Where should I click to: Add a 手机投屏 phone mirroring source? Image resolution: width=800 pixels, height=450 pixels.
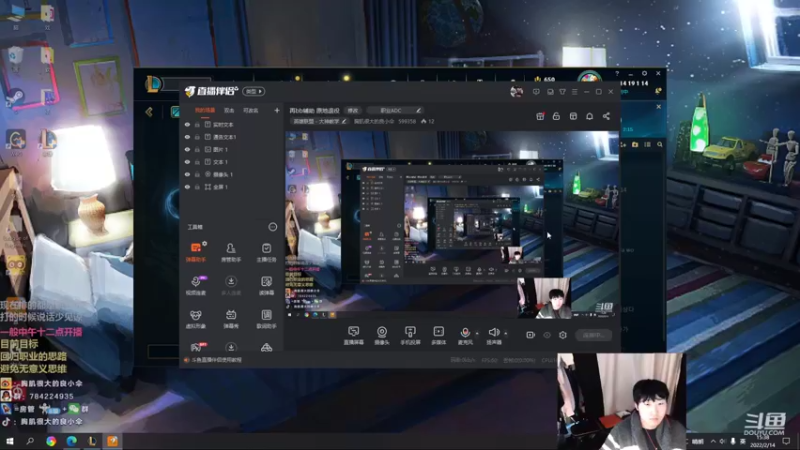pyautogui.click(x=410, y=335)
